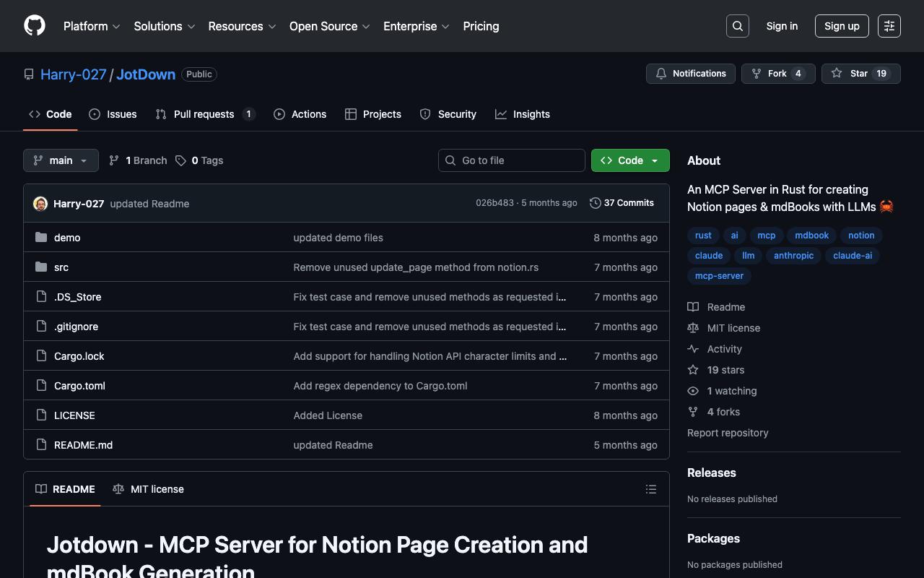This screenshot has width=924, height=578.
Task: Expand the main branch selector
Action: click(x=61, y=160)
